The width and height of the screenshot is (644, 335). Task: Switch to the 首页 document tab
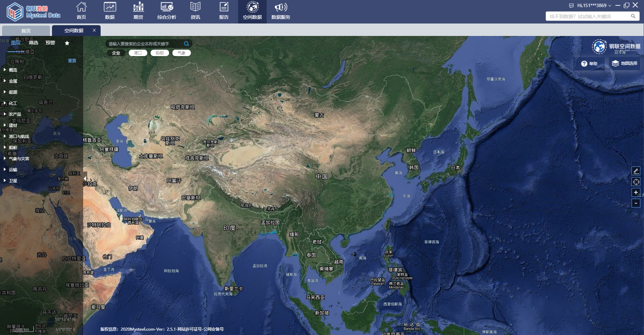point(26,31)
